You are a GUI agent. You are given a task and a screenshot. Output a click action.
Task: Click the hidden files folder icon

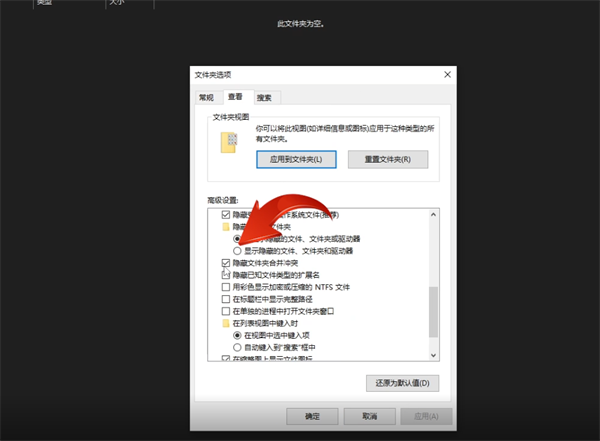coord(225,227)
